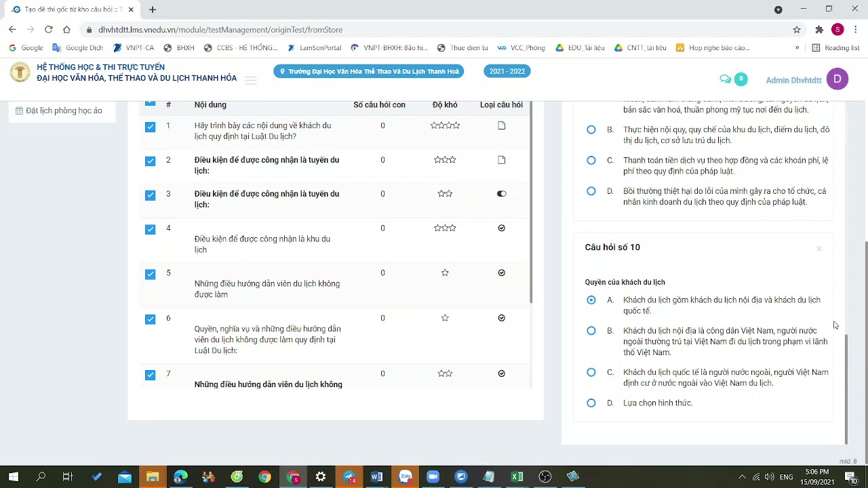Open Microsoft Word from the taskbar
The height and width of the screenshot is (488, 868).
click(376, 476)
